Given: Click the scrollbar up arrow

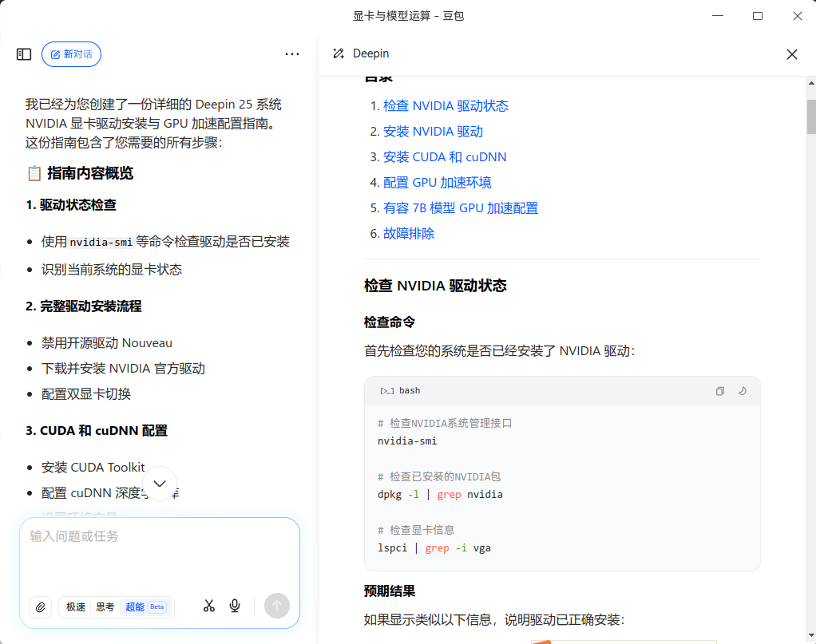Looking at the screenshot, I should pyautogui.click(x=811, y=83).
